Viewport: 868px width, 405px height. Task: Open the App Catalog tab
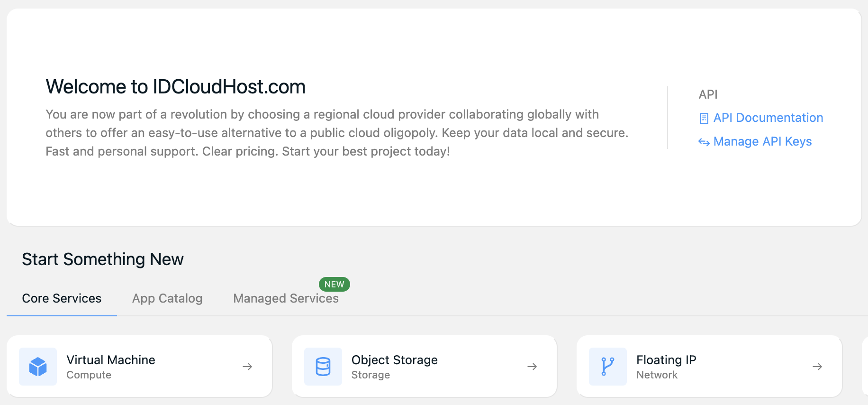click(x=167, y=298)
